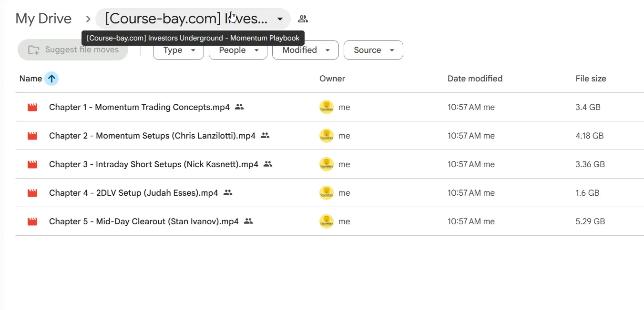The image size is (644, 310).
Task: Click video file icon for Chapter 1
Action: 32,107
